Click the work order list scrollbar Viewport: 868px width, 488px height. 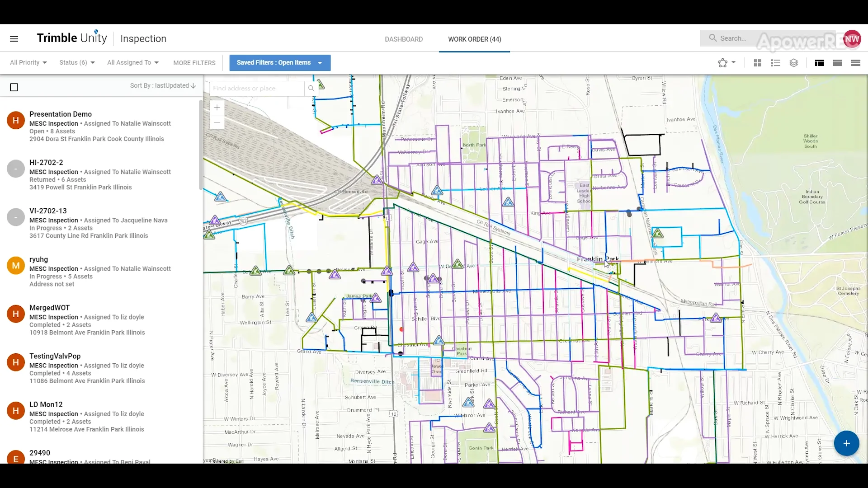201,145
